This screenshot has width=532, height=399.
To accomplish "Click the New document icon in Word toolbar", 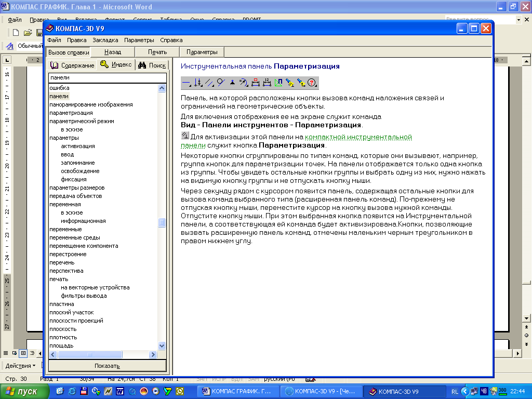I will pos(16,33).
